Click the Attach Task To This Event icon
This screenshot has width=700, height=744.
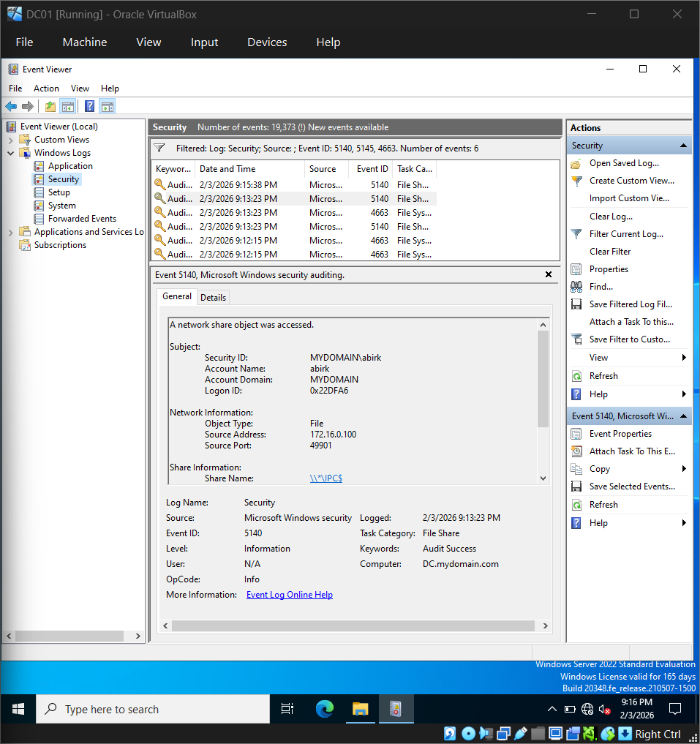tap(576, 451)
